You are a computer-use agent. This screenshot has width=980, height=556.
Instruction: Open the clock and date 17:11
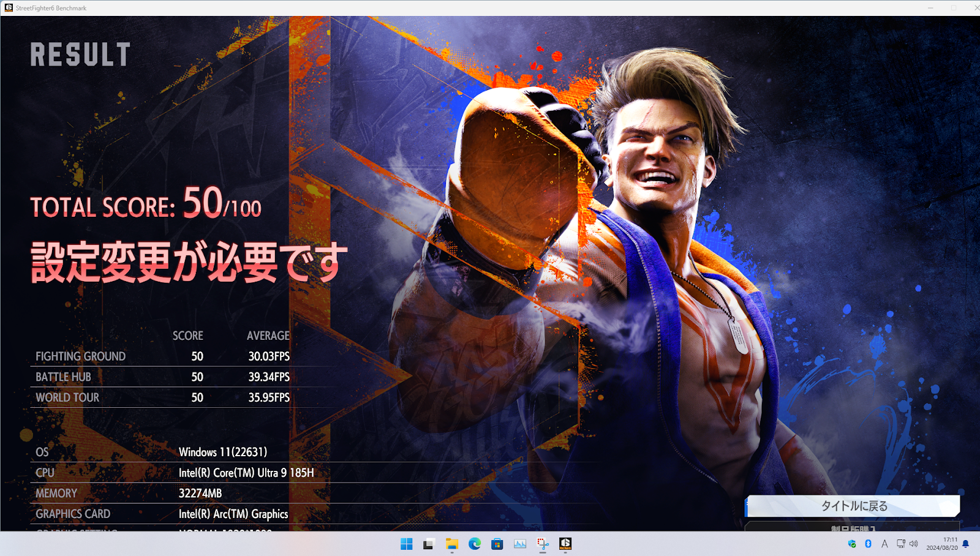point(942,544)
